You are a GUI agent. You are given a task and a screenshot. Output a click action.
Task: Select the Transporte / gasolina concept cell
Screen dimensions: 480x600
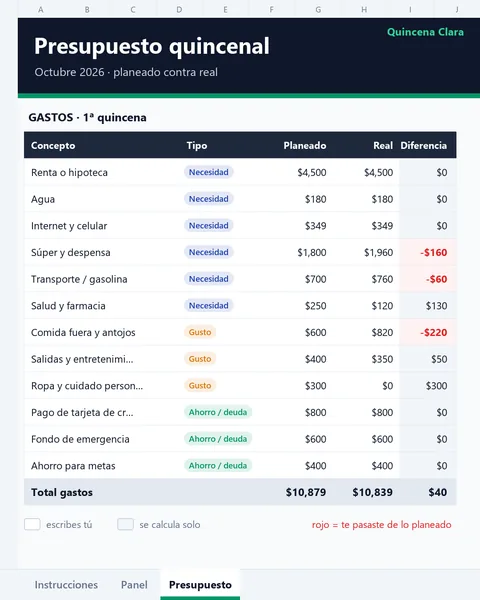click(x=79, y=279)
